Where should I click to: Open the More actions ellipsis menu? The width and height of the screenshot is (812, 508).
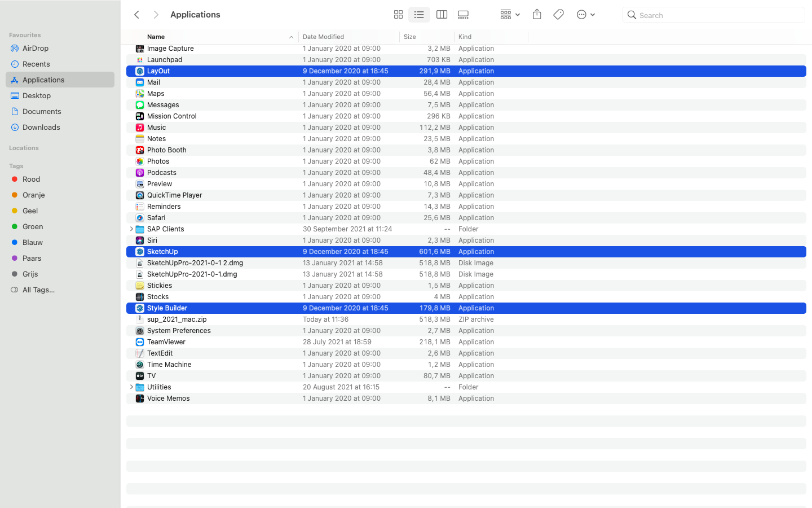click(x=586, y=15)
